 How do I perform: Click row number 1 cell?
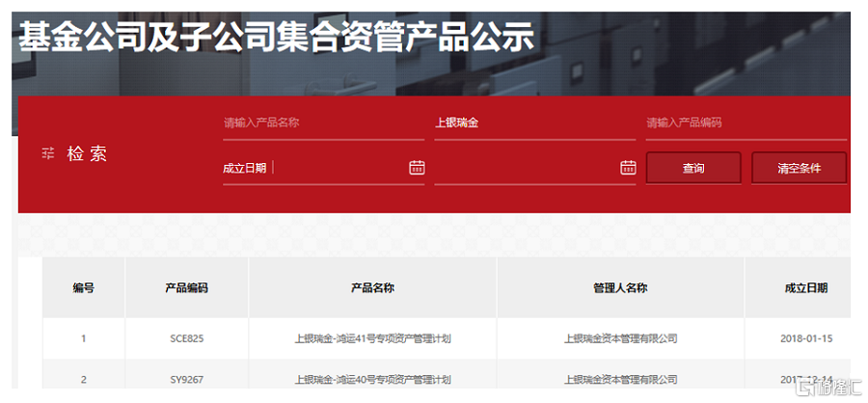pos(84,338)
